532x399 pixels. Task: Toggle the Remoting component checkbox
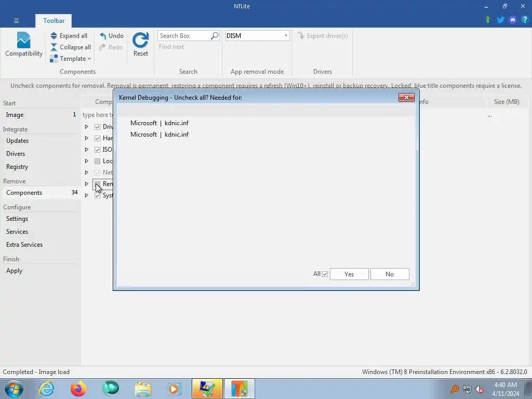tap(97, 184)
